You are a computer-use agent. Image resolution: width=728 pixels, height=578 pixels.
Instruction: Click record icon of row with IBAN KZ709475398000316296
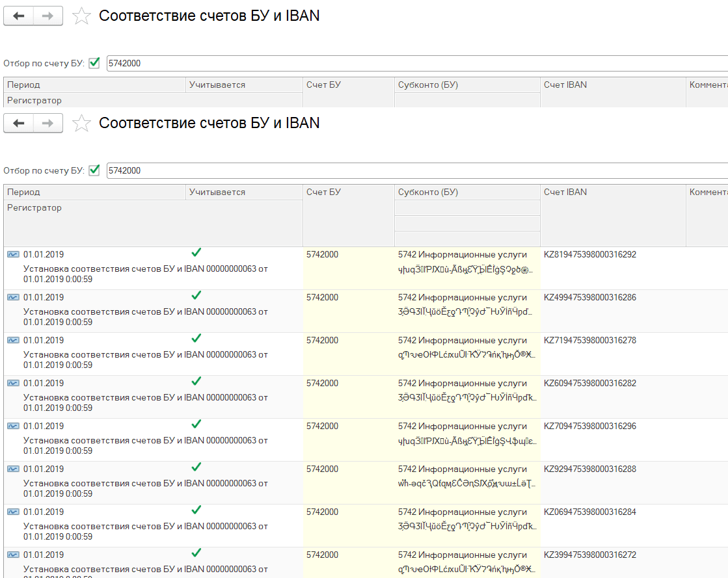(13, 426)
